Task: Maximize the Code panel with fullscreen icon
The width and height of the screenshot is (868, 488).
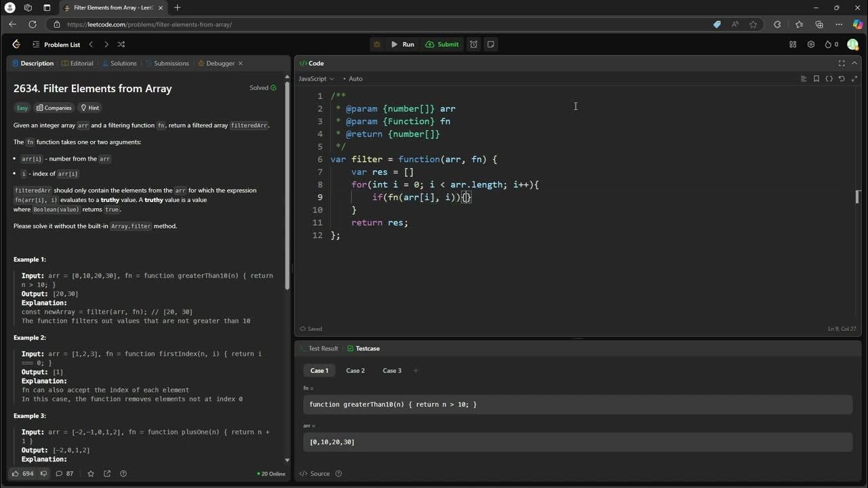Action: coord(842,63)
